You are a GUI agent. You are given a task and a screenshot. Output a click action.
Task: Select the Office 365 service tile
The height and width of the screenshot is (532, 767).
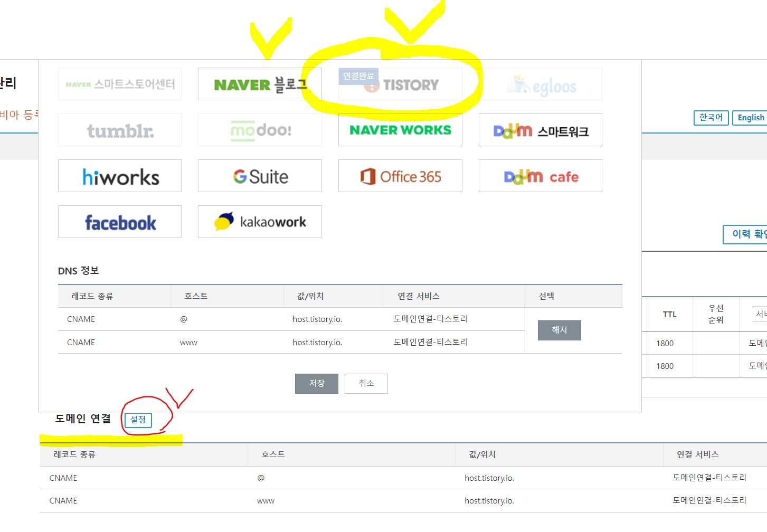[400, 176]
